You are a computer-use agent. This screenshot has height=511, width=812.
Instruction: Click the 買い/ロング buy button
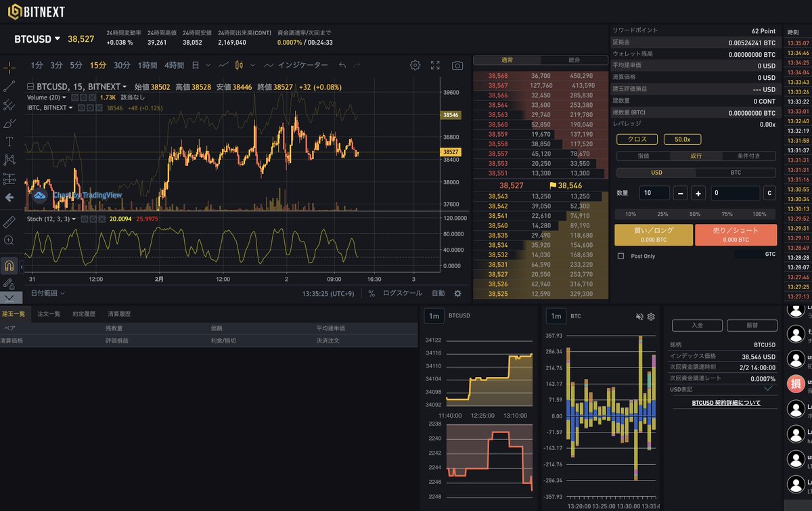(654, 235)
